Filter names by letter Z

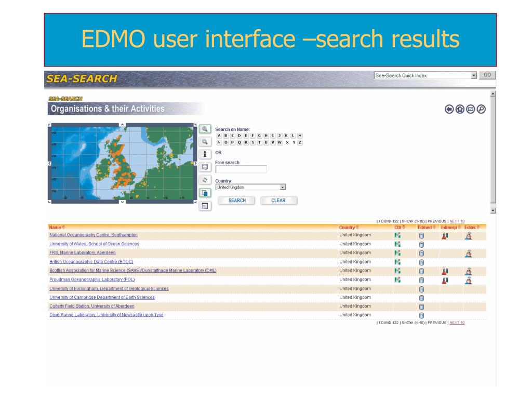point(300,142)
